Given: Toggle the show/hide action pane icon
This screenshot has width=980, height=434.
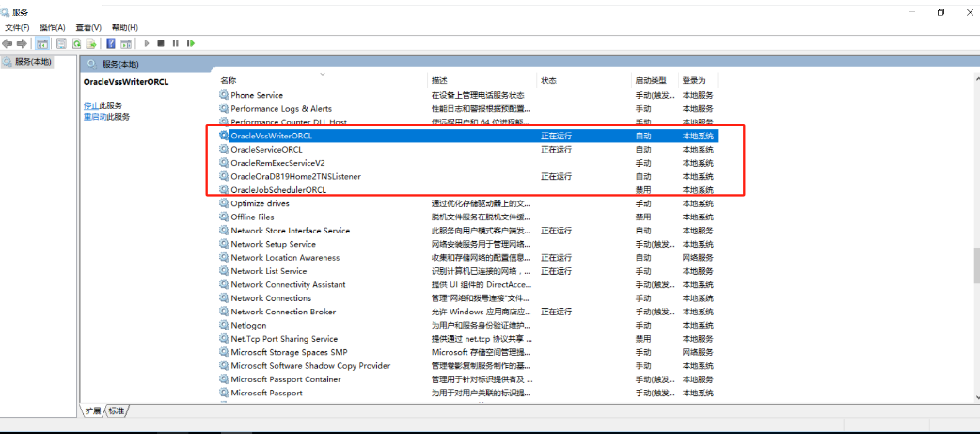Looking at the screenshot, I should [126, 43].
